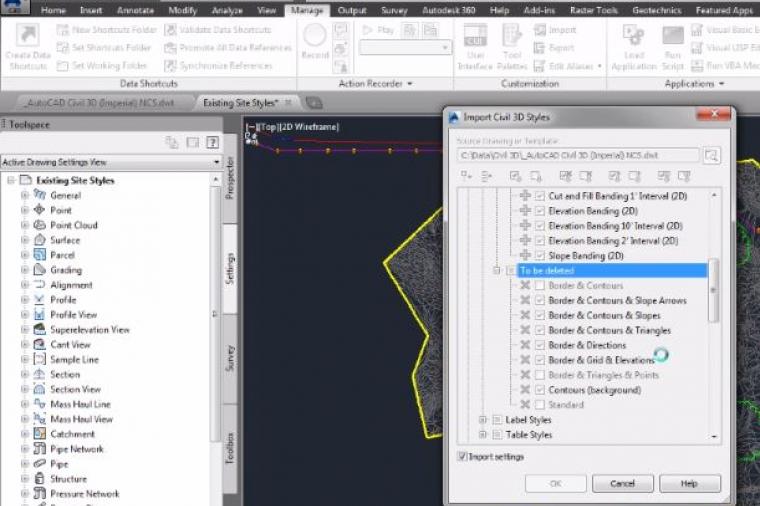Screen dimensions: 760x506
Task: Click the Cancel button in Import dialog
Action: click(622, 483)
